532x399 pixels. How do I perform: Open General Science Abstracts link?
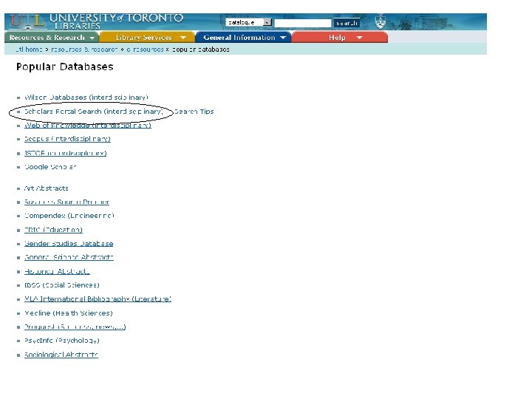(69, 258)
